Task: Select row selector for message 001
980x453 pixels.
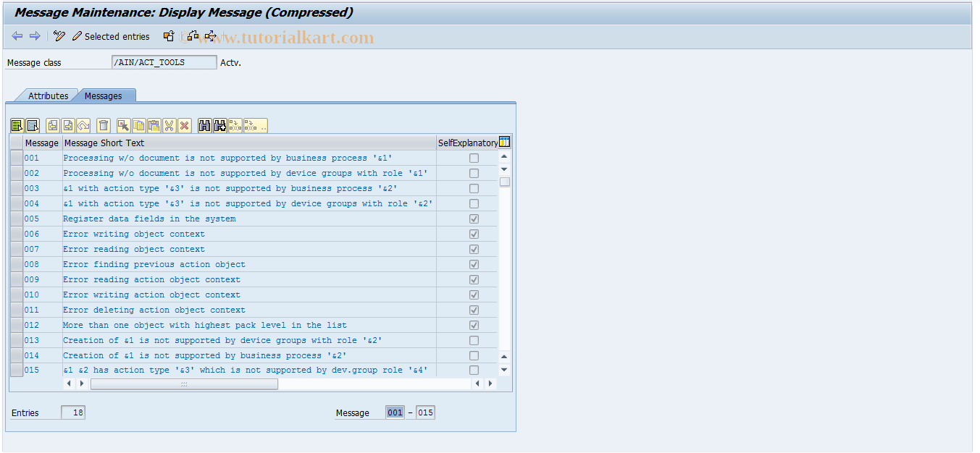Action: [x=17, y=158]
